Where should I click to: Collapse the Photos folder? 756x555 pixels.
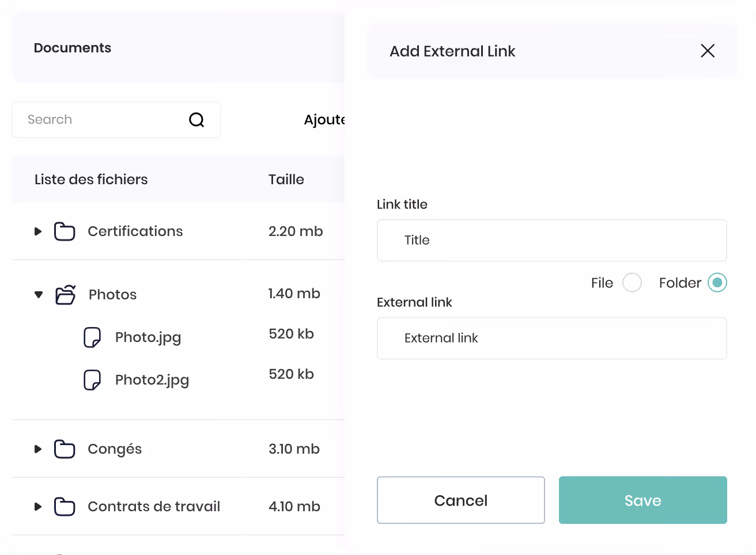pos(39,295)
